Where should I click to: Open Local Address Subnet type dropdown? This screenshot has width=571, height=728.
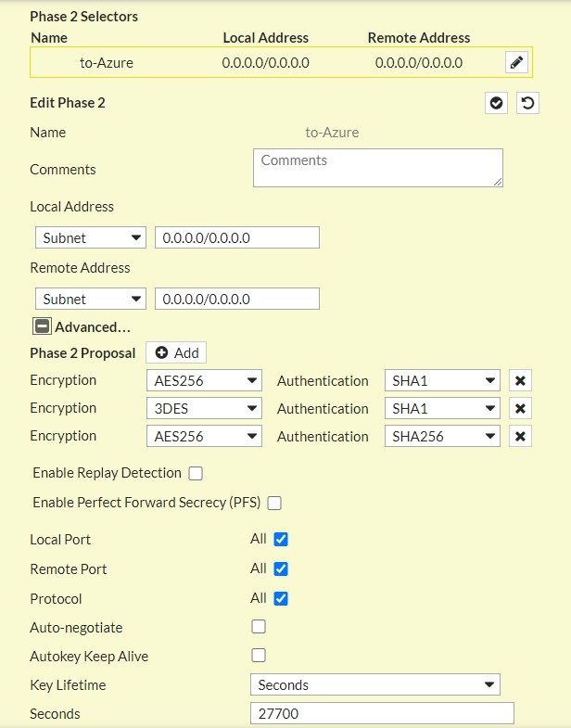(x=91, y=237)
